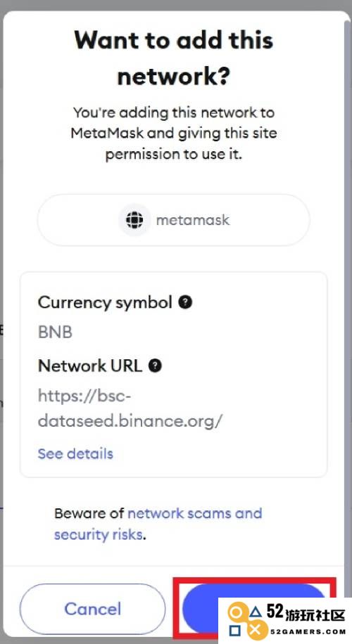Click the Currency symbol help icon
This screenshot has width=352, height=644.
click(x=185, y=303)
